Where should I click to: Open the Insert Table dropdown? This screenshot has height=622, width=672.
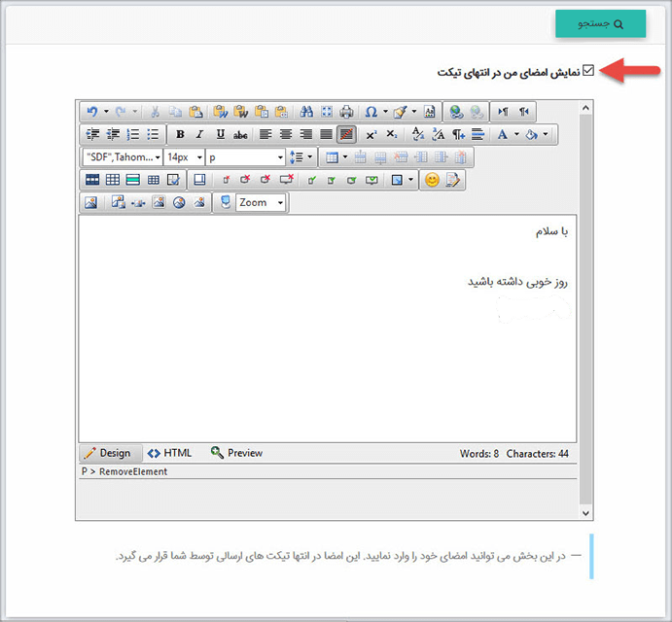(345, 156)
